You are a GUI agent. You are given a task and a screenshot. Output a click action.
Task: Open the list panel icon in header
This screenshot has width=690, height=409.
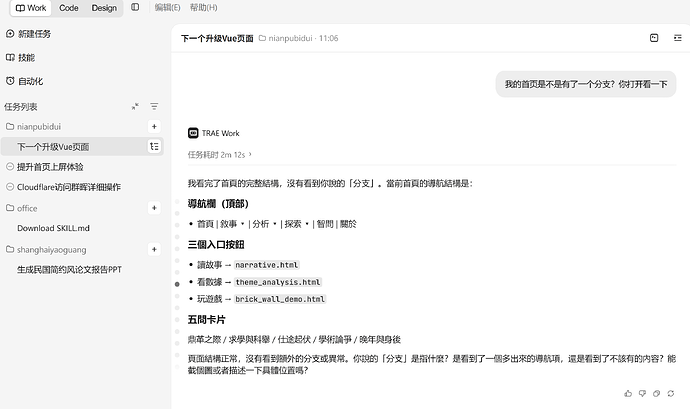tap(678, 38)
